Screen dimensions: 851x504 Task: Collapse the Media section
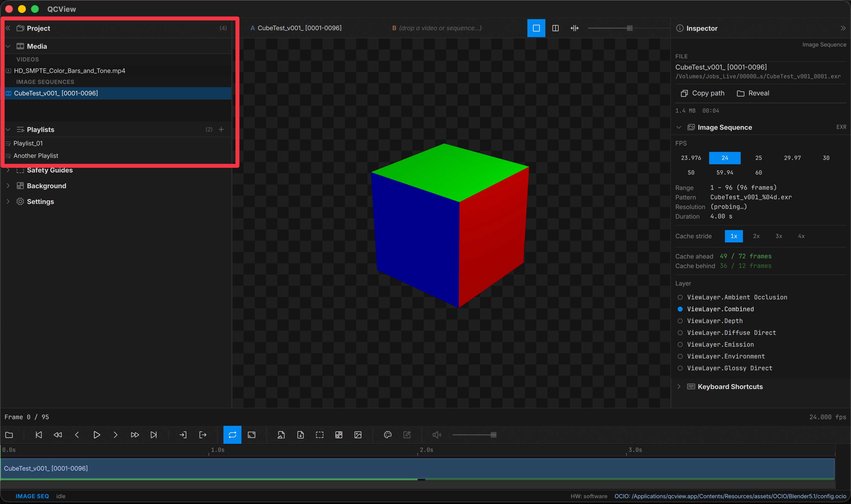[x=8, y=46]
